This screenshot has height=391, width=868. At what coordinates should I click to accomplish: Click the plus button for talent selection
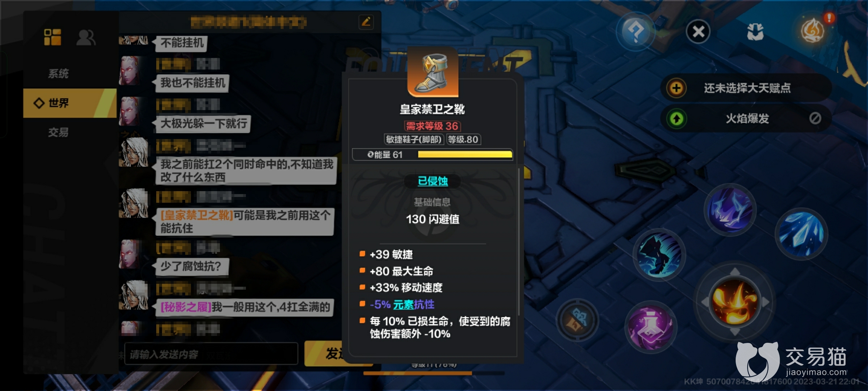(676, 88)
